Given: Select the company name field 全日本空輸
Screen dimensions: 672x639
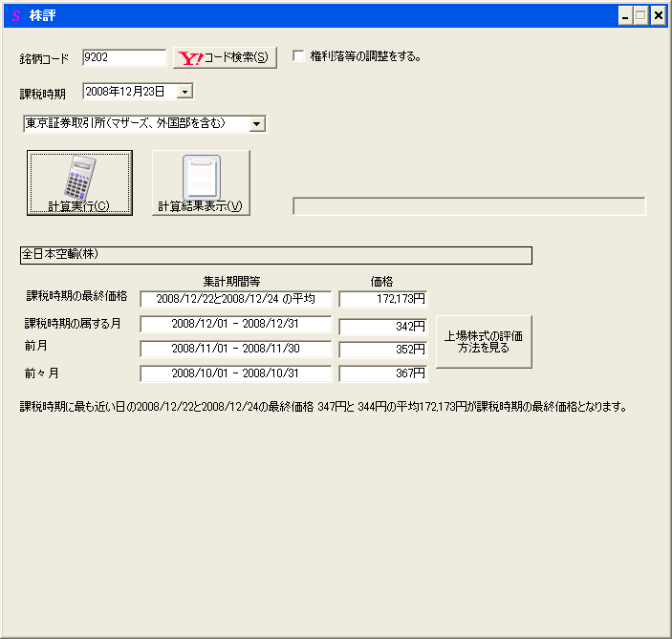Looking at the screenshot, I should 275,255.
